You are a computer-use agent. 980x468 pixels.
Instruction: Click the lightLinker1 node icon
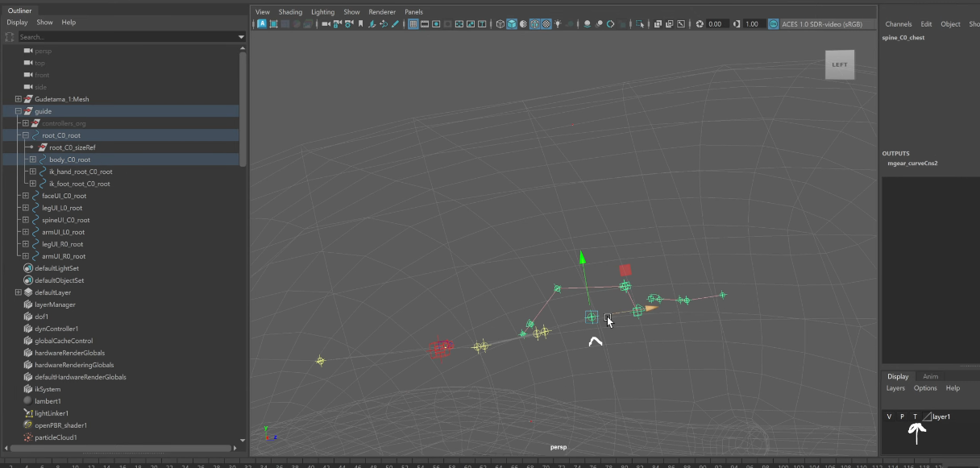point(28,413)
